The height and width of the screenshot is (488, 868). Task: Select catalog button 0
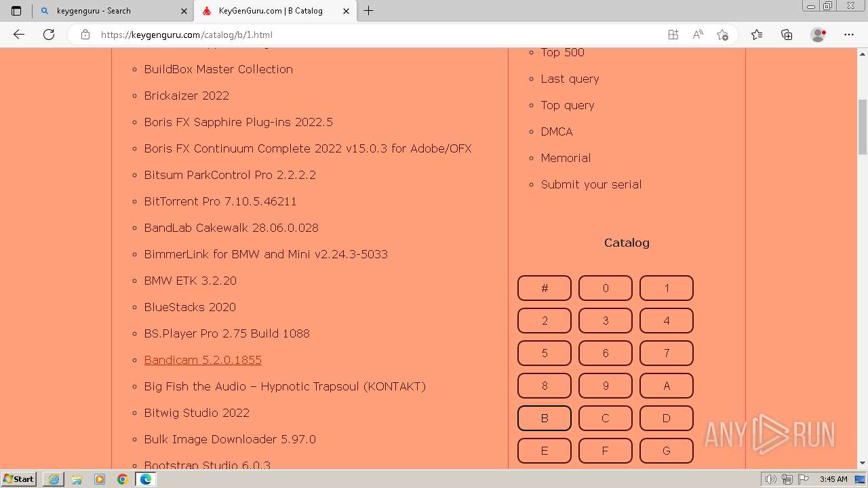pos(606,288)
